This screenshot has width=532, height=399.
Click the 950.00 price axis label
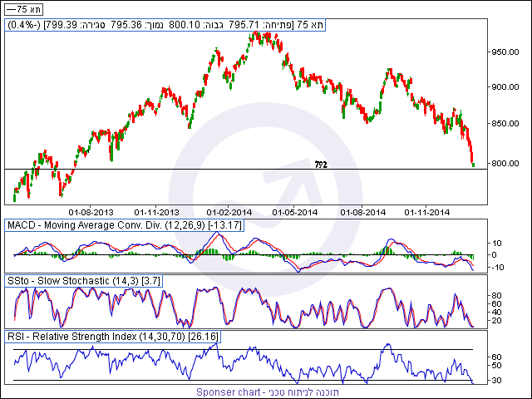505,52
